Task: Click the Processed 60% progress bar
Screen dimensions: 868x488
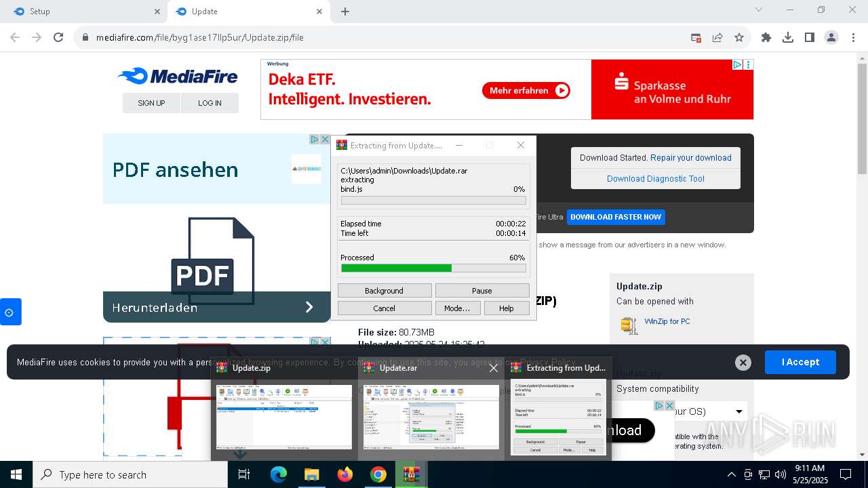Action: click(433, 268)
